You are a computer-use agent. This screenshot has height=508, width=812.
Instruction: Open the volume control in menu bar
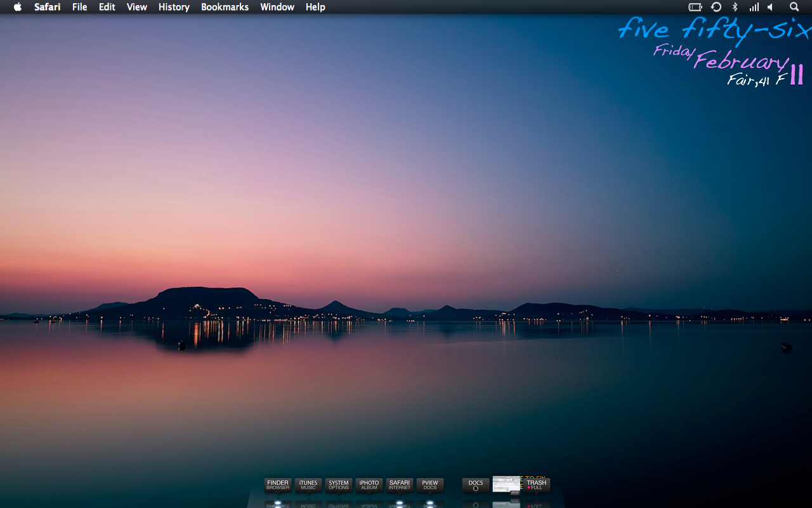tap(770, 7)
